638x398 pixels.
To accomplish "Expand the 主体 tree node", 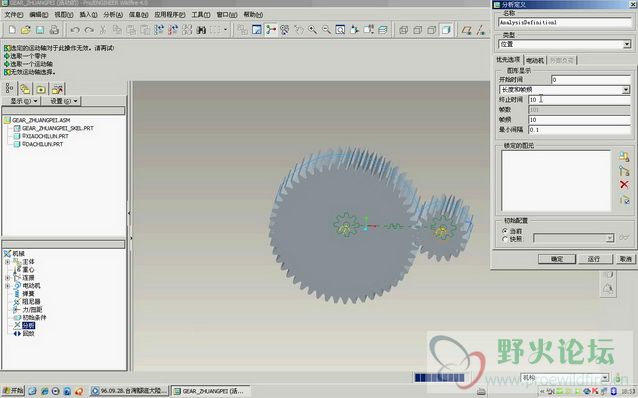I will tap(7, 262).
